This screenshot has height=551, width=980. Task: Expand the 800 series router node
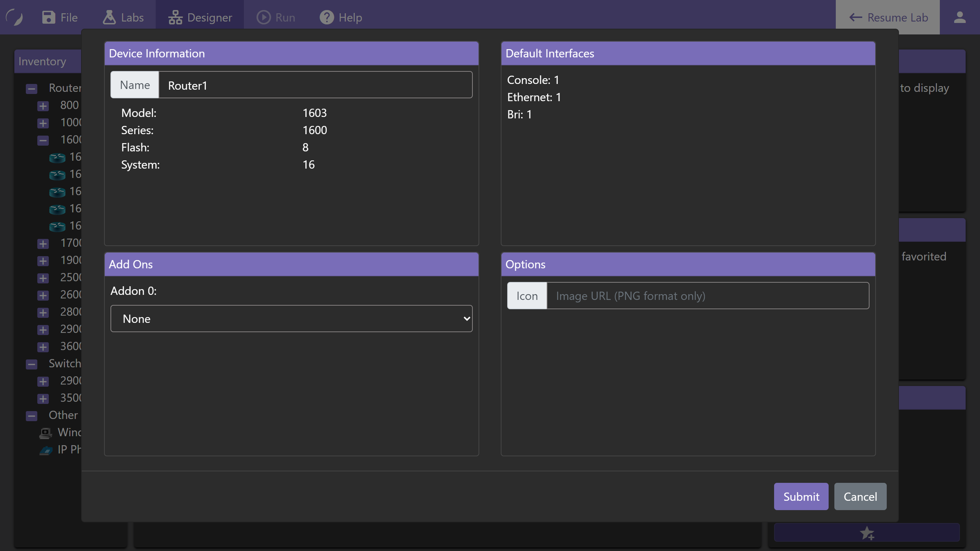43,106
